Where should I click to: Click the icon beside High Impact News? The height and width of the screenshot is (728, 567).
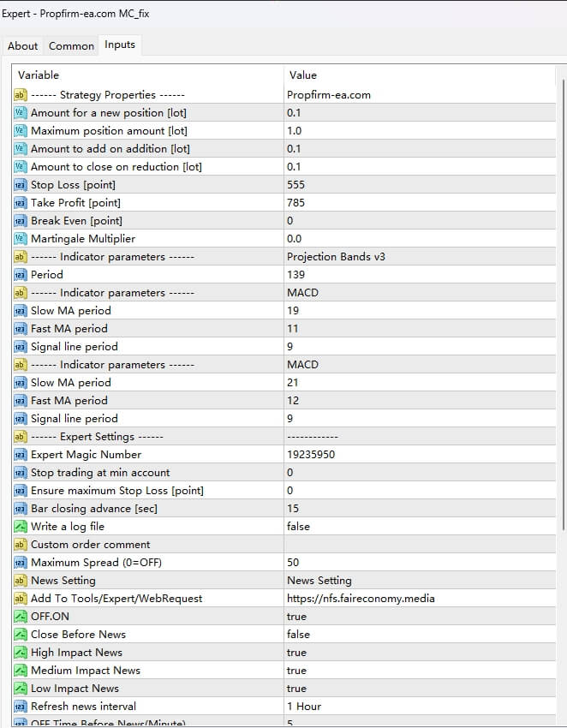click(x=21, y=653)
